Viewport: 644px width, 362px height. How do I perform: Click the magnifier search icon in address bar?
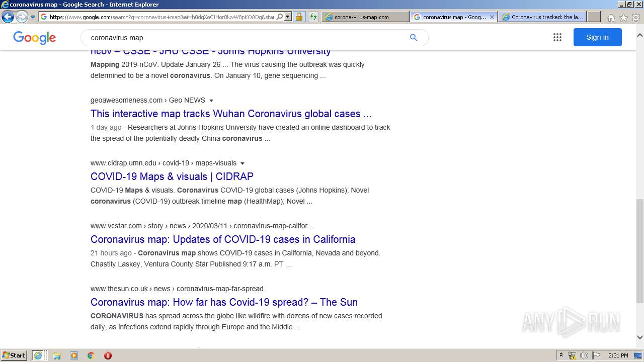[x=280, y=17]
